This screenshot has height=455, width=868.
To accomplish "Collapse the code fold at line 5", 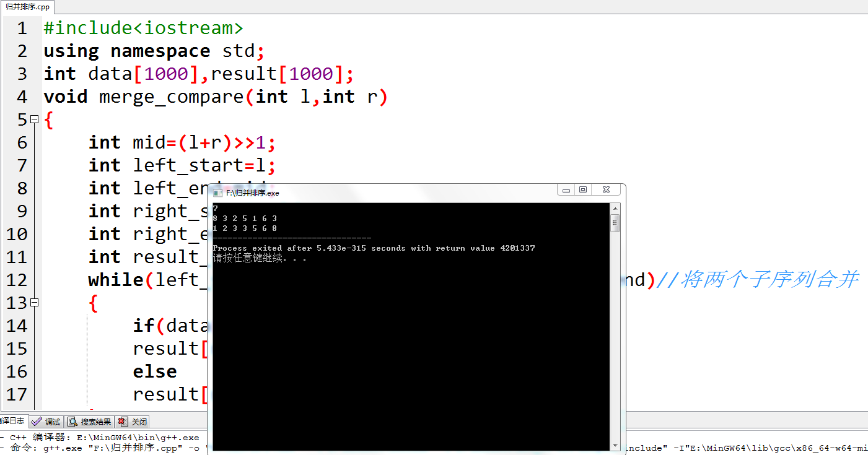I will coord(34,119).
